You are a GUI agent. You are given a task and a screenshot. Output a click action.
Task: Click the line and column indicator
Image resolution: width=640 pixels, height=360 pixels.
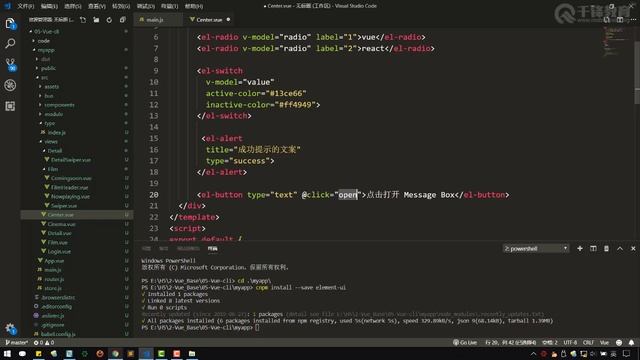(510, 342)
